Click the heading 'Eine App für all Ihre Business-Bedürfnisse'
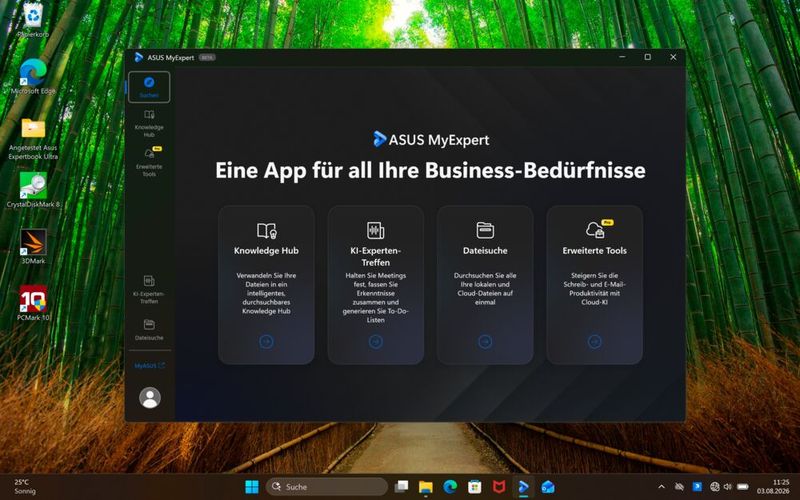This screenshot has width=800, height=500. (430, 170)
